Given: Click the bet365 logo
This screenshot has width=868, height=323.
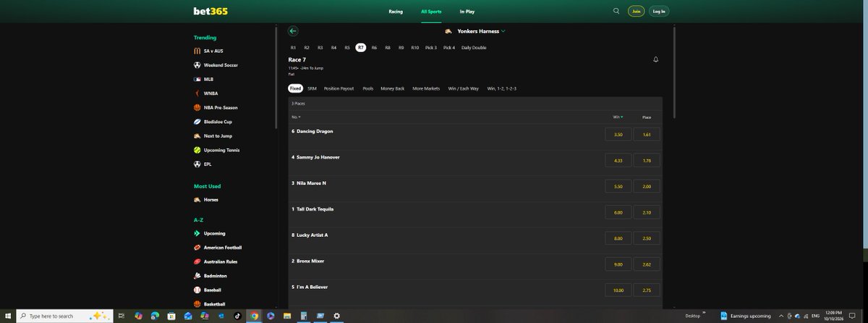Looking at the screenshot, I should 210,11.
